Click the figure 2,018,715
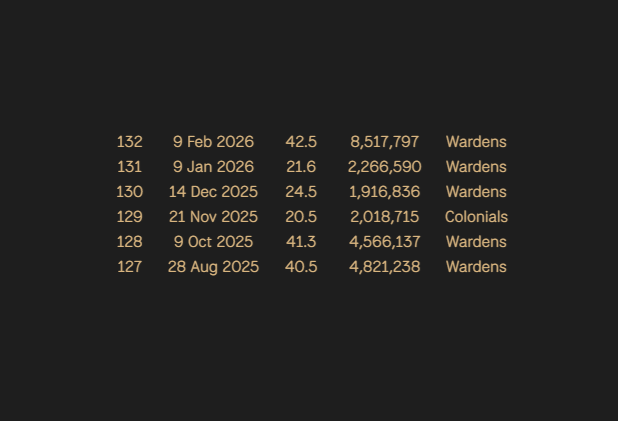Screen dimensions: 618x421 click(x=385, y=217)
